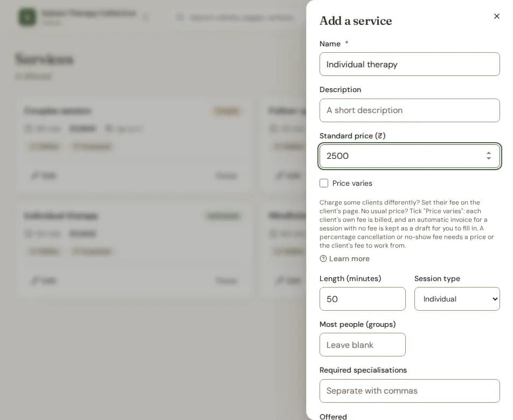This screenshot has width=513, height=420.
Task: Tick the Price varies checkbox
Action: [x=324, y=184]
